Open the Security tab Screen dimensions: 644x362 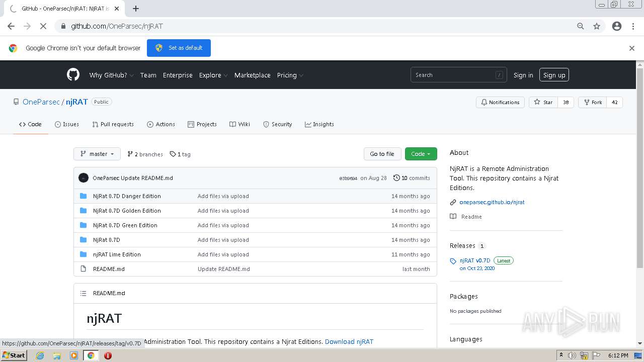tap(278, 124)
